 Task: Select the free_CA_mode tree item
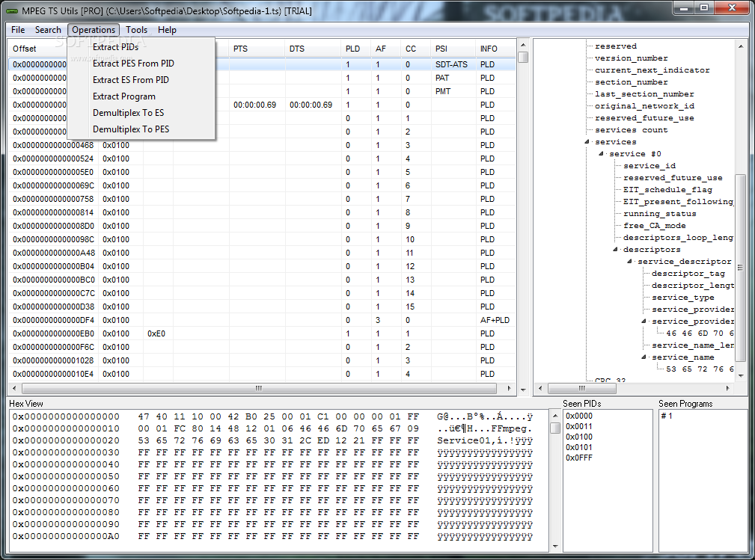click(x=654, y=226)
